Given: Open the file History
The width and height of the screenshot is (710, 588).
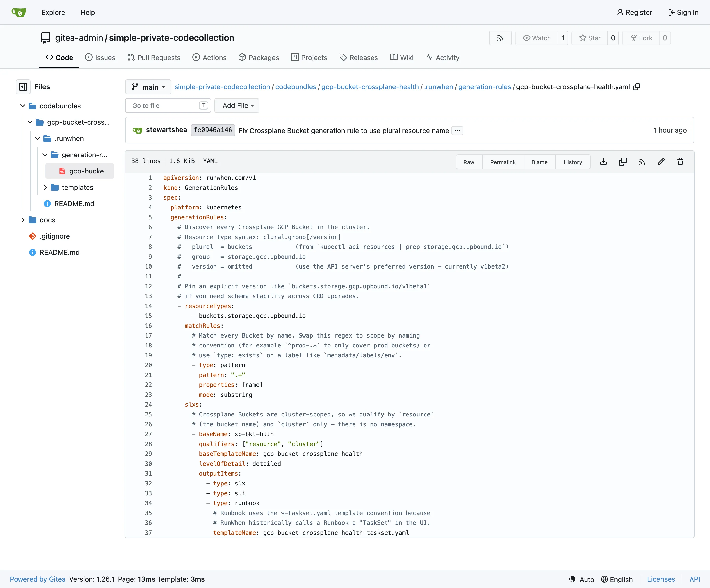Looking at the screenshot, I should pyautogui.click(x=573, y=162).
